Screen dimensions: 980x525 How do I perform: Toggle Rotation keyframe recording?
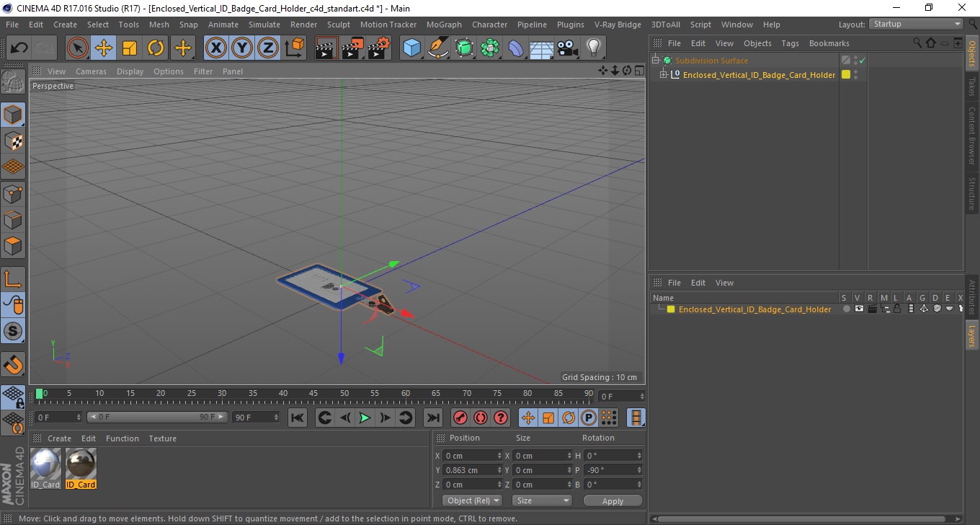click(569, 418)
